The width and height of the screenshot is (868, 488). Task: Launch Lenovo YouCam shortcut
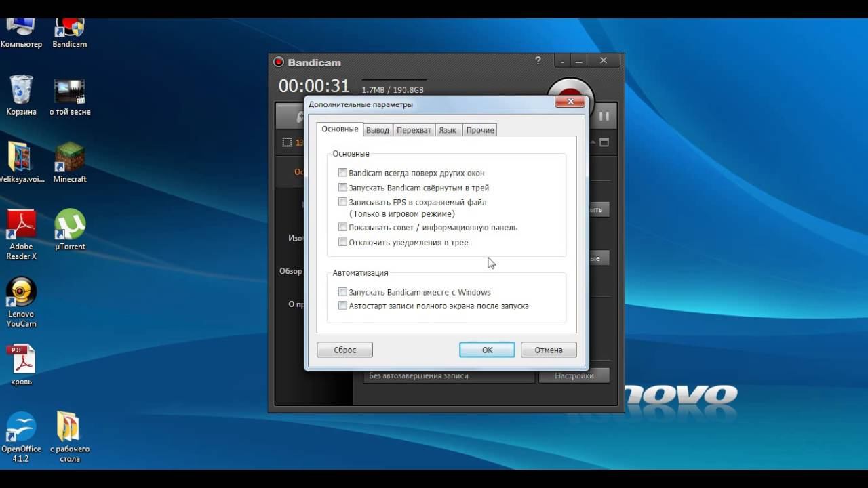(21, 302)
